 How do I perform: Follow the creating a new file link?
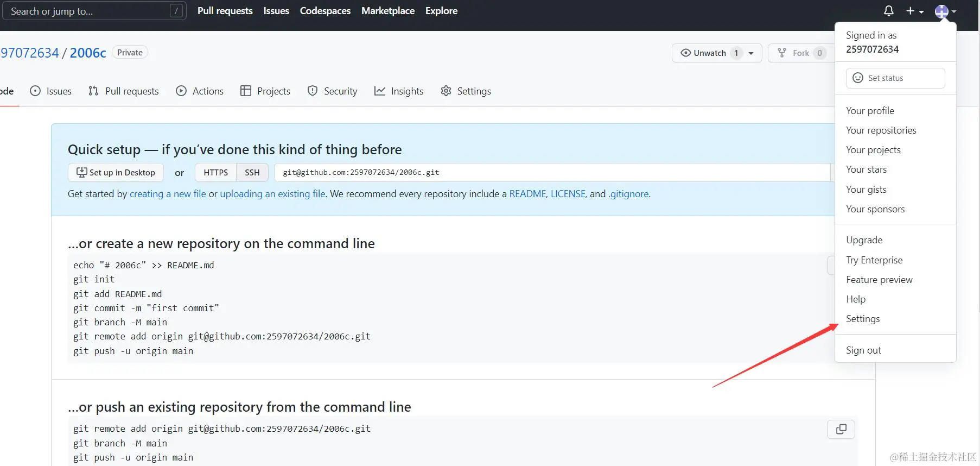(x=168, y=194)
